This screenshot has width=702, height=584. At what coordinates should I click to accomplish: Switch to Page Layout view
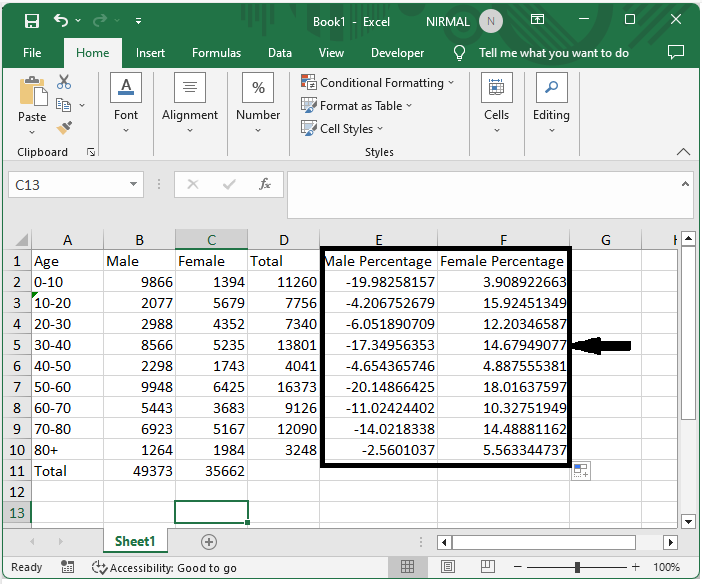pyautogui.click(x=446, y=567)
